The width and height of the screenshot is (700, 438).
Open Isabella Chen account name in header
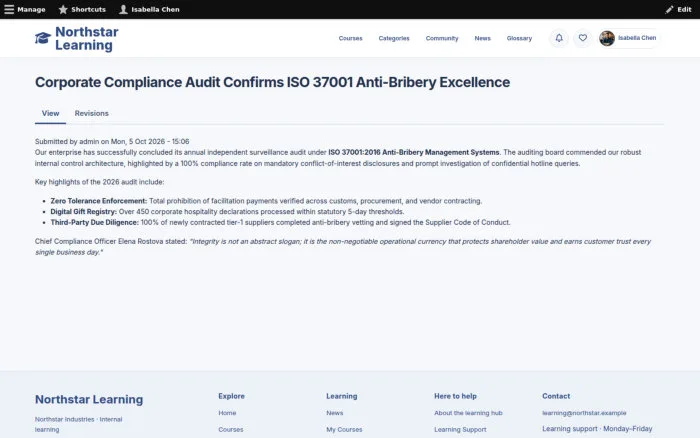[x=637, y=38]
